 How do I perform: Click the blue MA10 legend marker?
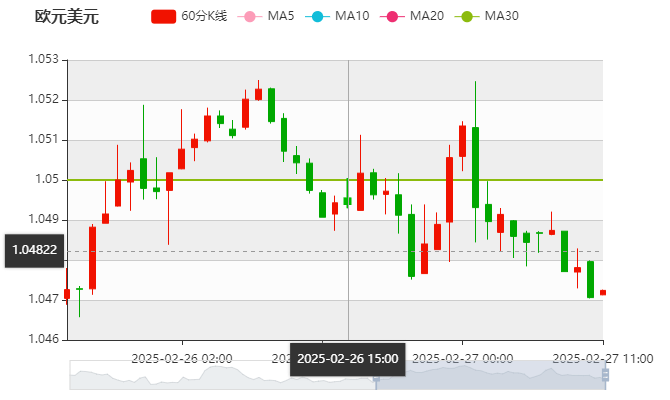pyautogui.click(x=316, y=16)
